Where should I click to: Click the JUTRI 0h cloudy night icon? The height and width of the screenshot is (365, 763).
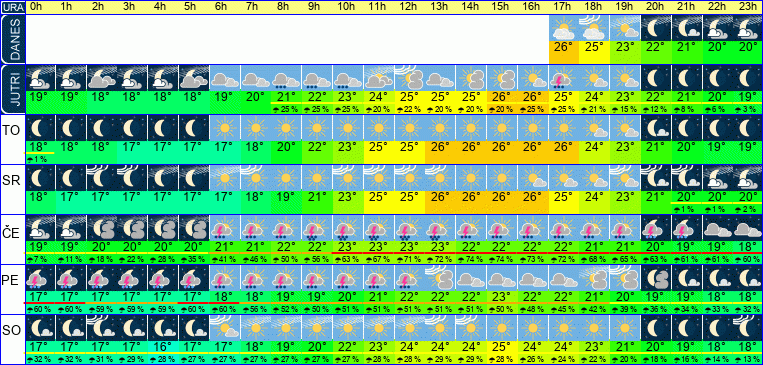(39, 78)
